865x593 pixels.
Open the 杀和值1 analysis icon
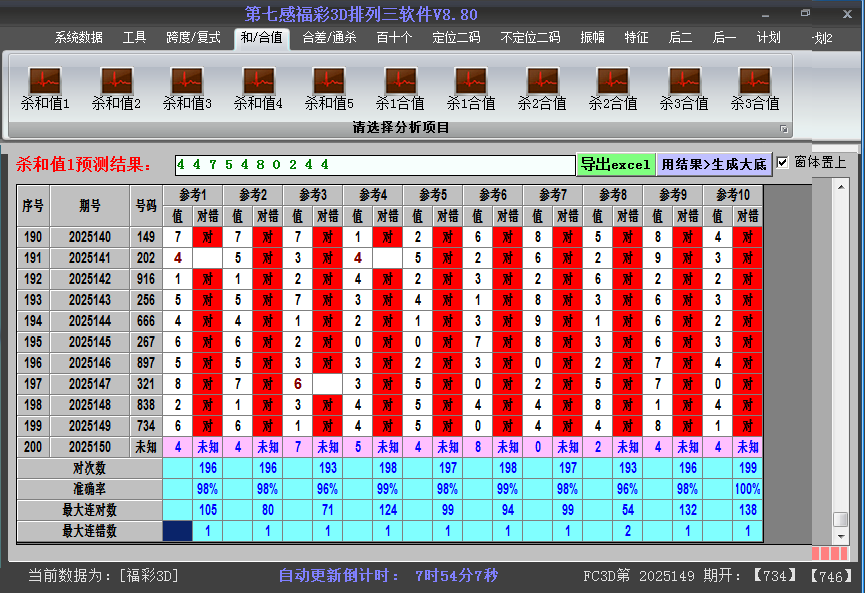[45, 88]
